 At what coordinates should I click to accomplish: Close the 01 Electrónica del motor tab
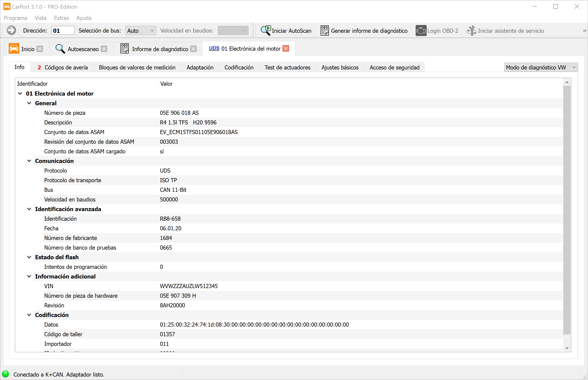click(286, 48)
